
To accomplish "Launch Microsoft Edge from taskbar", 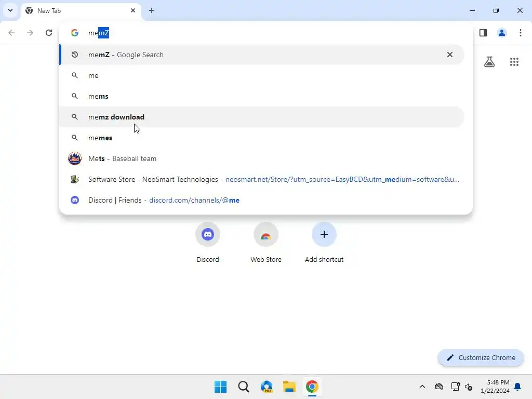I will point(267,387).
